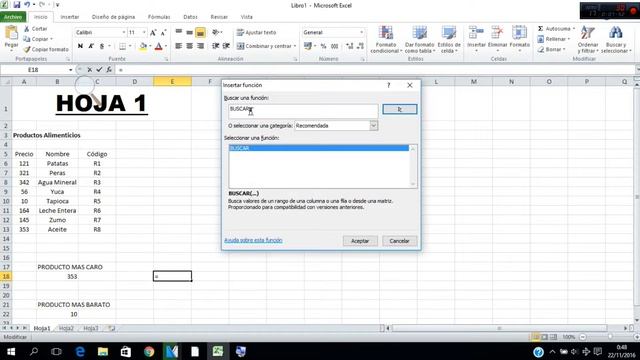Click the E18 name box
The image size is (640, 360).
[33, 70]
